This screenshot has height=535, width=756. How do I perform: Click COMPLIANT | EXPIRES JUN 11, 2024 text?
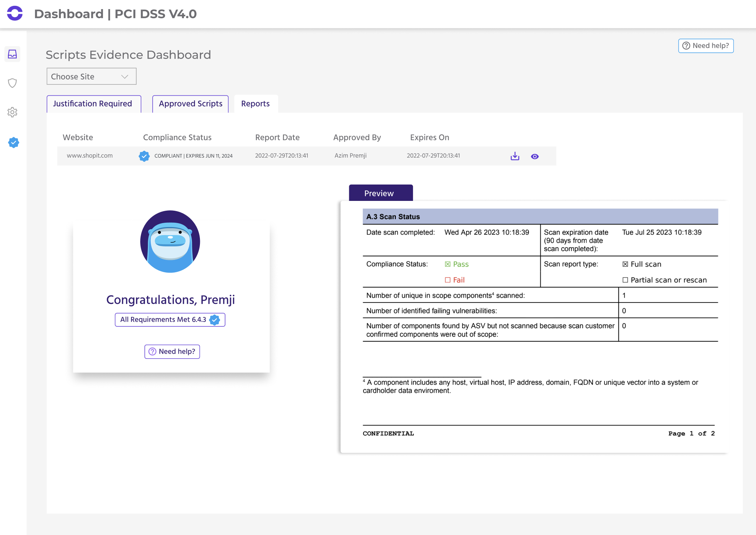[193, 156]
